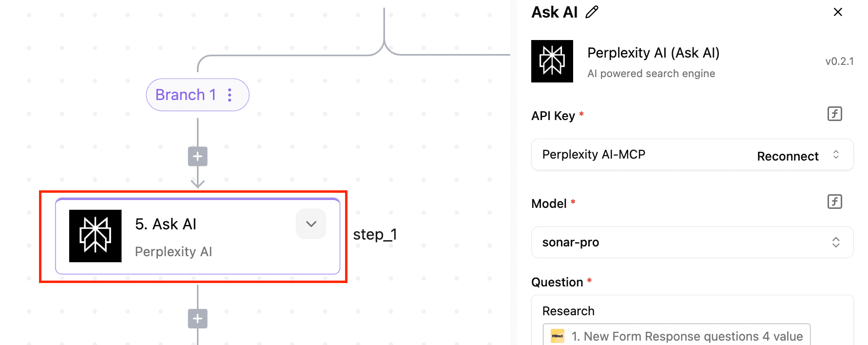Click the up-down arrows on Model selector
Screen dimensions: 868x345
coord(836,243)
